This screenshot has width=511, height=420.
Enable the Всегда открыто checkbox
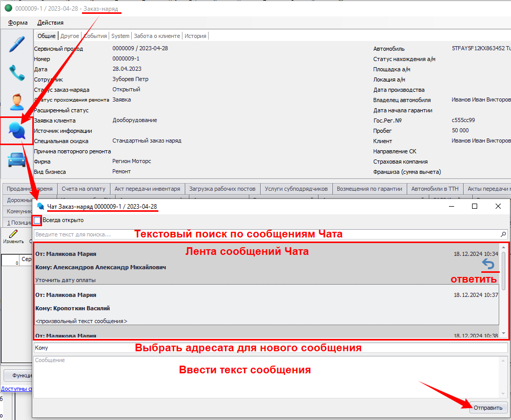[37, 221]
